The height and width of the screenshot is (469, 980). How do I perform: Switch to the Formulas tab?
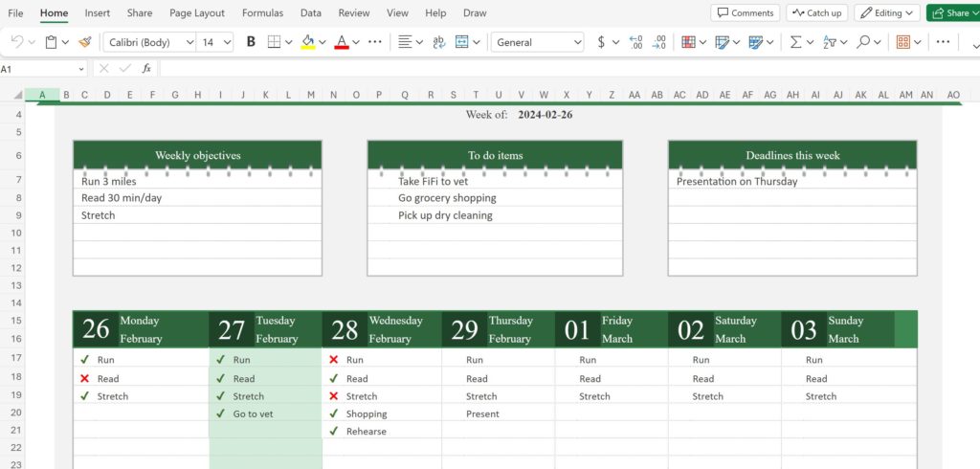pyautogui.click(x=262, y=13)
